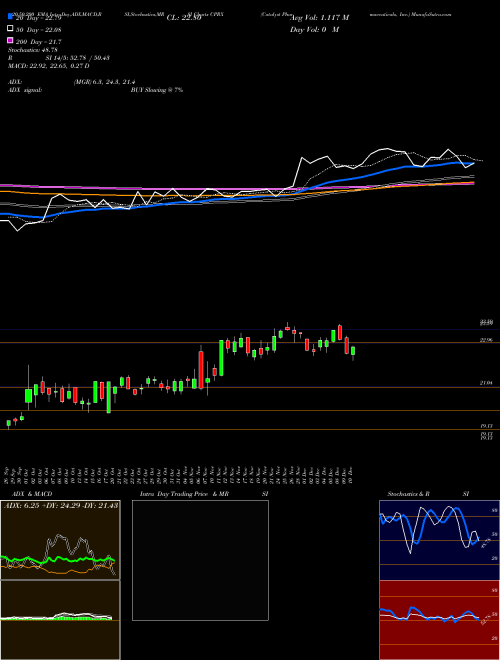This screenshot has height=660, width=500.
Task: Click the 'ADX: 6.25 +DY: 24.29 -DY: 21.43' header
Action: click(x=61, y=505)
